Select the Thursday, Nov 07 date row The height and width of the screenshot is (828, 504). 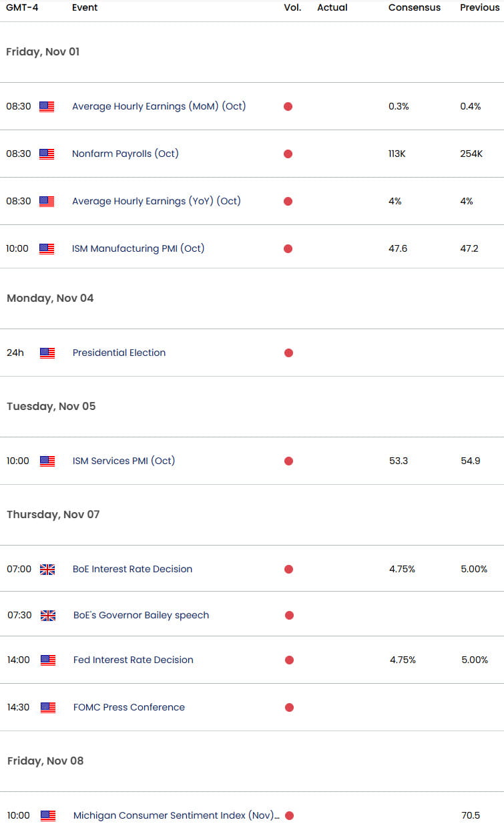pyautogui.click(x=252, y=514)
